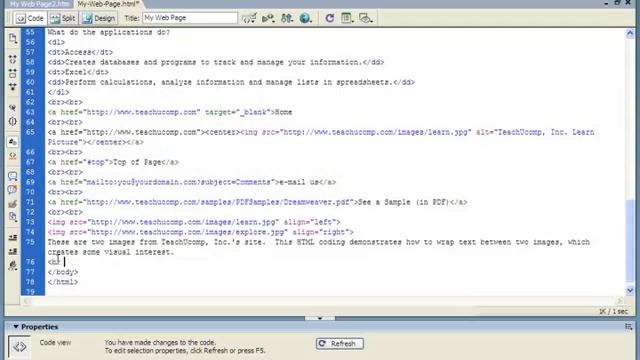Restore down the document window
The image size is (640, 360).
point(618,3)
